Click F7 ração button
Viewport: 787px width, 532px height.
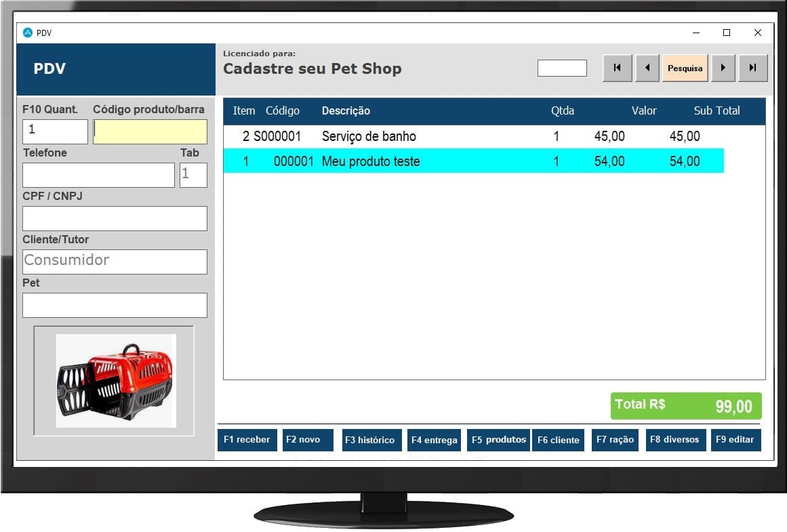(x=615, y=440)
